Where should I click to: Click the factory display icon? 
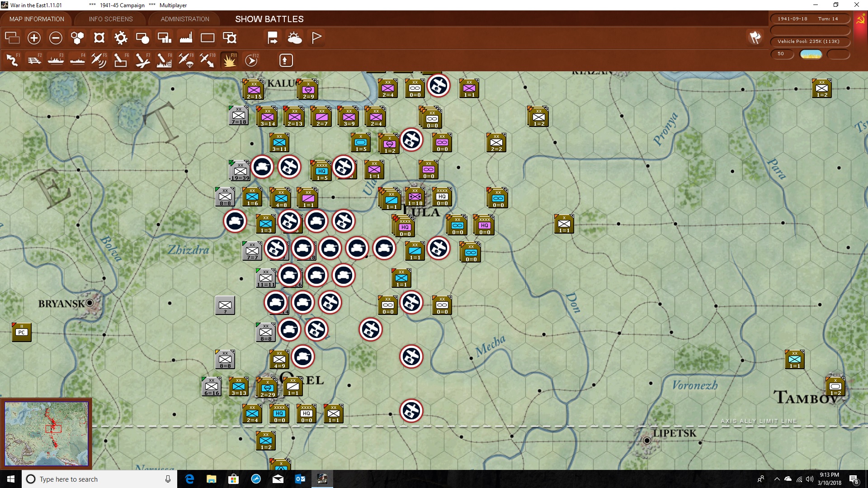[x=186, y=38]
